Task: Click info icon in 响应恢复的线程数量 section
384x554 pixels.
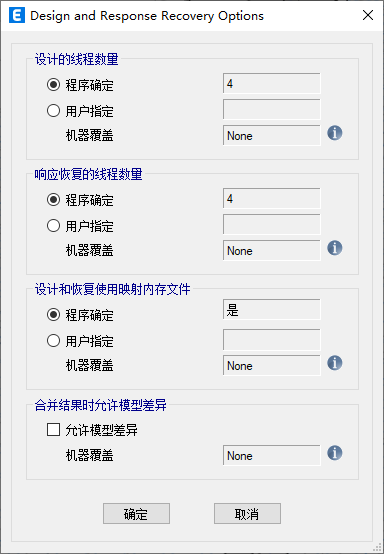Action: tap(335, 248)
